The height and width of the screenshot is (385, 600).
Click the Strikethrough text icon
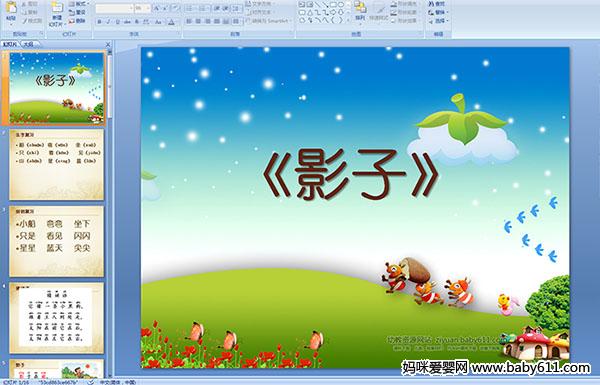tap(127, 22)
